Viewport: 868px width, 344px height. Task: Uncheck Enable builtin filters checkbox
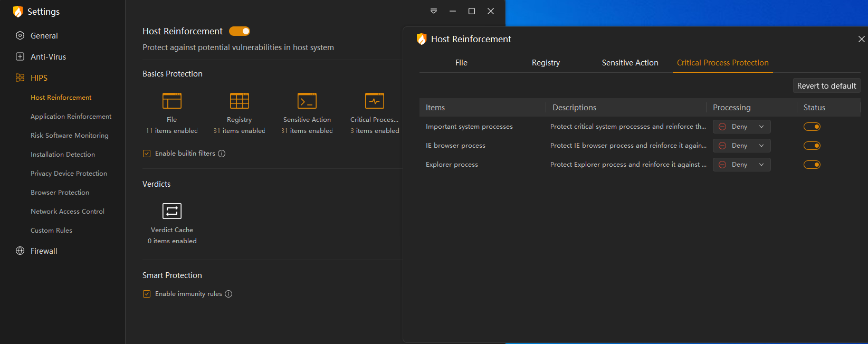[147, 154]
